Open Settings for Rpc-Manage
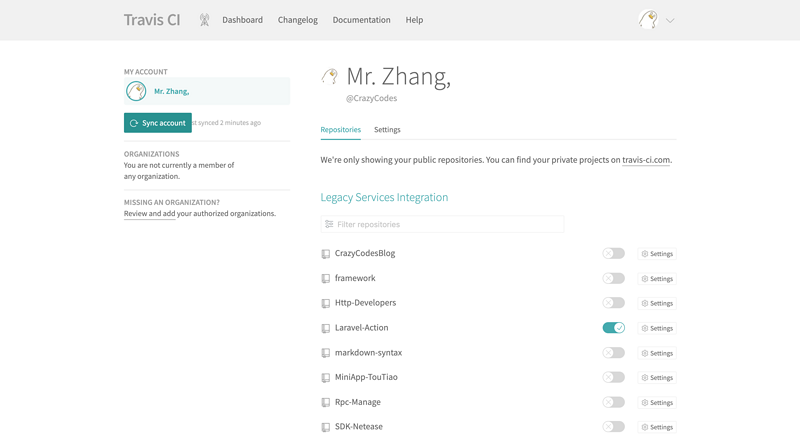This screenshot has width=800, height=436. 657,403
